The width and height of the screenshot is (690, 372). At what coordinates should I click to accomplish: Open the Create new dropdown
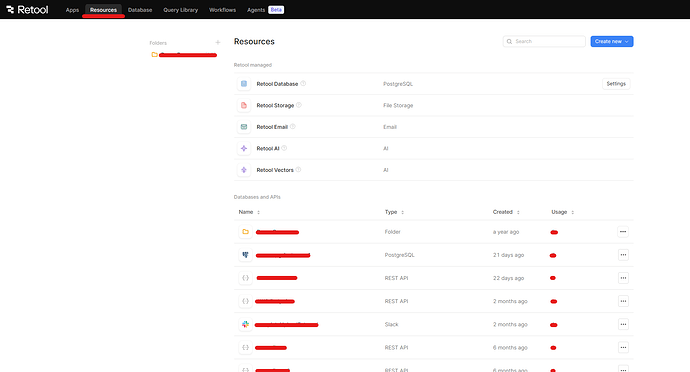(612, 41)
